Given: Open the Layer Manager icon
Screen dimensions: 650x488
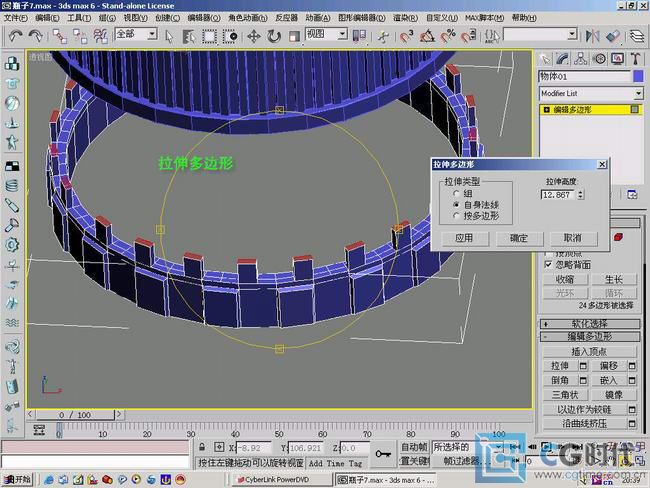Looking at the screenshot, I should (x=637, y=36).
